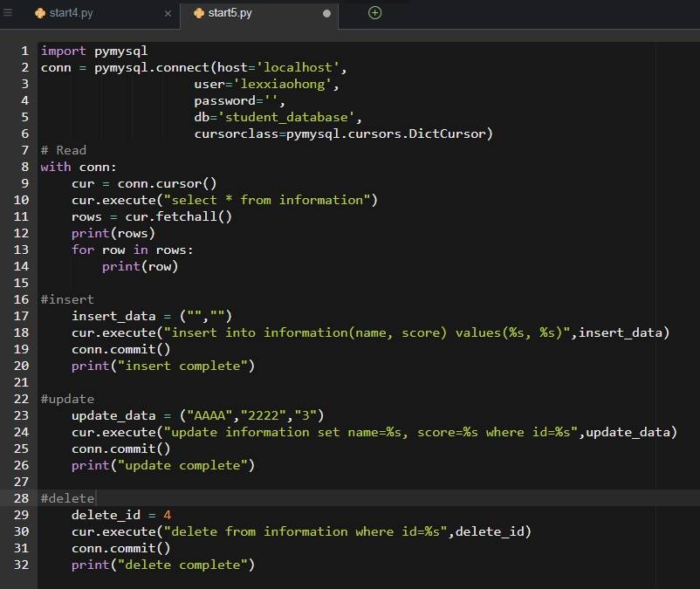Screen dimensions: 700x589
Task: Close the start4.py tab
Action: coord(168,14)
